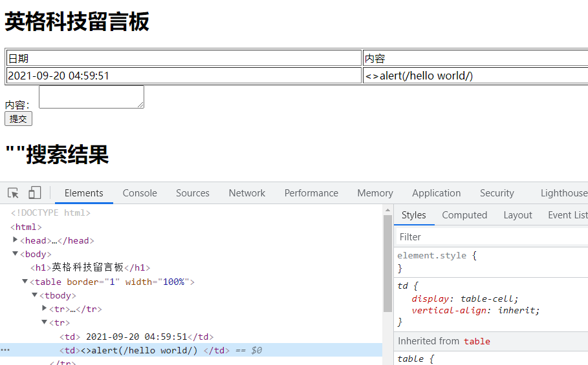Focus the styles Filter input field
This screenshot has width=588, height=365.
[x=492, y=237]
